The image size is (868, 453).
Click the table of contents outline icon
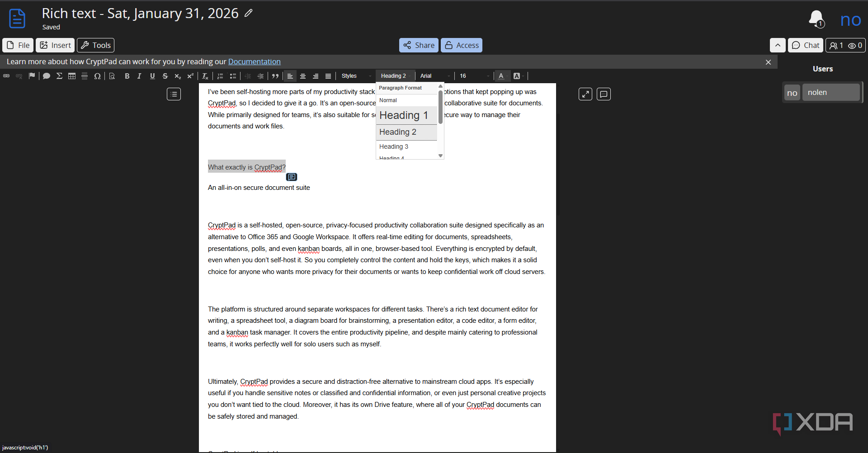pyautogui.click(x=174, y=94)
